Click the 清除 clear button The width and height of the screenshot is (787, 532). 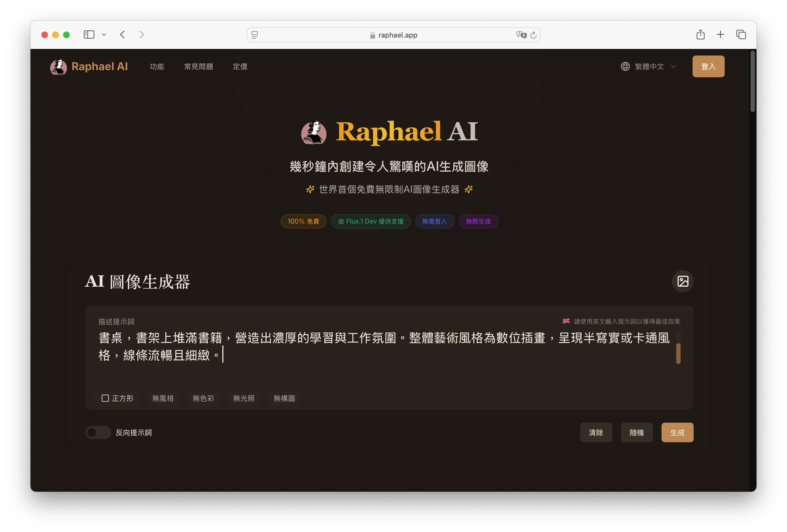[596, 432]
